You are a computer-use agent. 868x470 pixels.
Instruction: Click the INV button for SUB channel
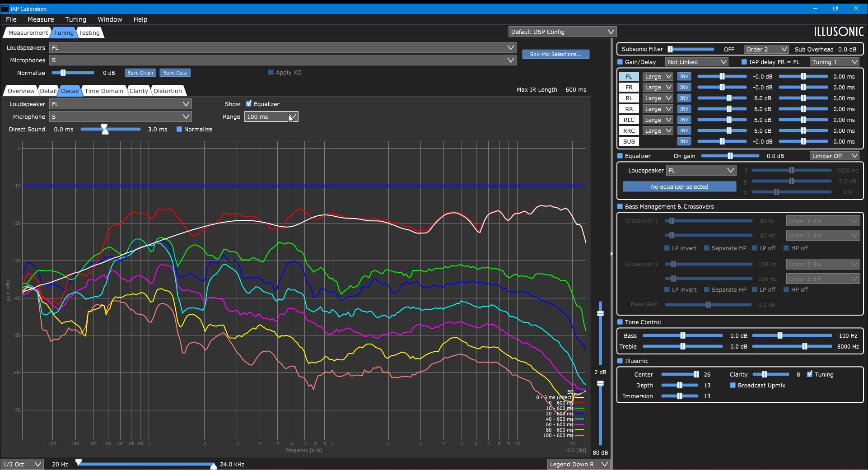(684, 141)
